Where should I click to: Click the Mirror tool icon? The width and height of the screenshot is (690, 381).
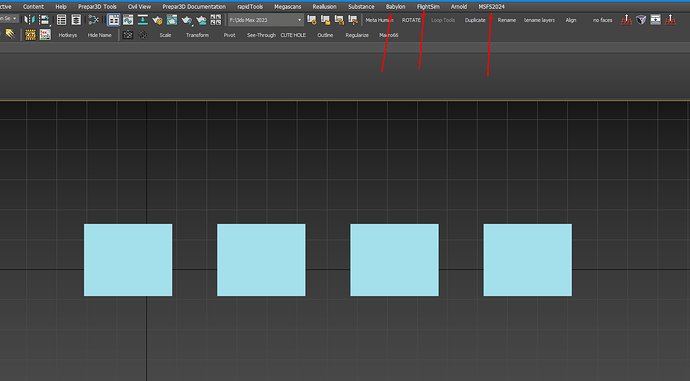pos(29,20)
